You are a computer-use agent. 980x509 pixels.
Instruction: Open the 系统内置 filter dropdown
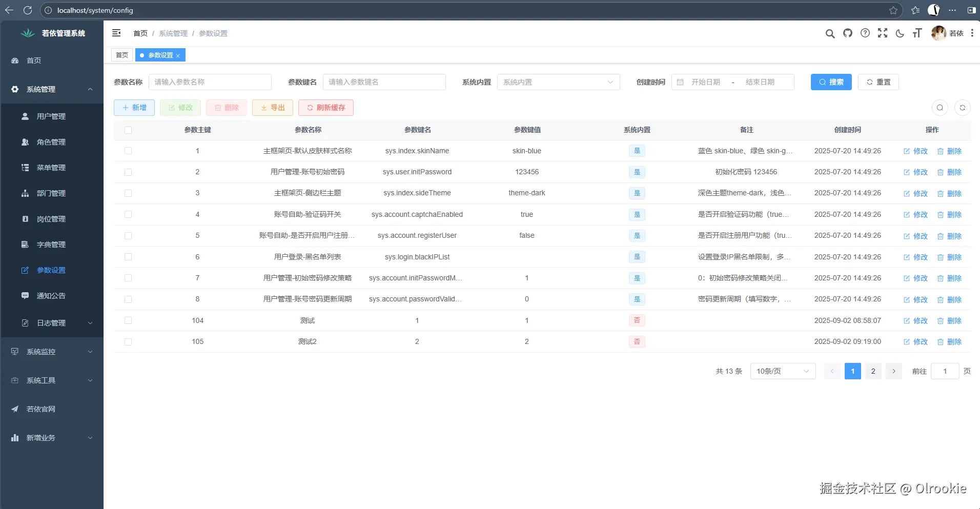tap(559, 82)
